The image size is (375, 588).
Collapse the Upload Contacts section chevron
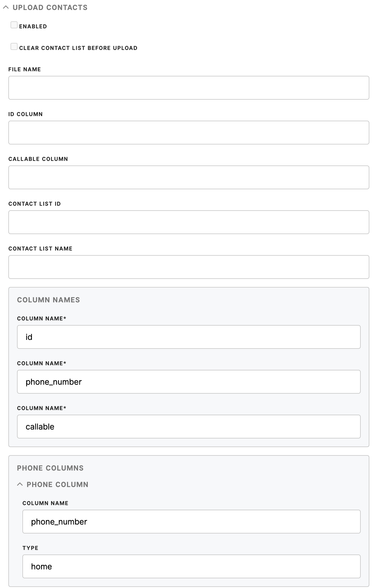(6, 8)
